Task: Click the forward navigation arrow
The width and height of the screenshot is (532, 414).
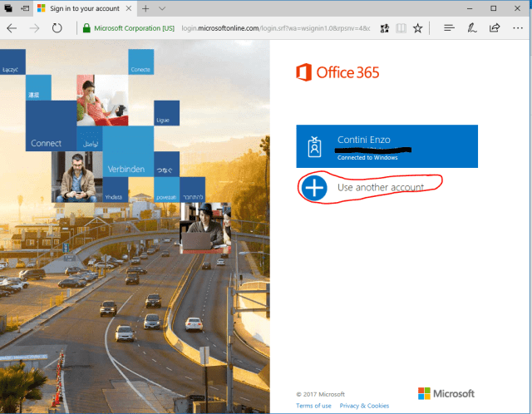Action: tap(34, 28)
